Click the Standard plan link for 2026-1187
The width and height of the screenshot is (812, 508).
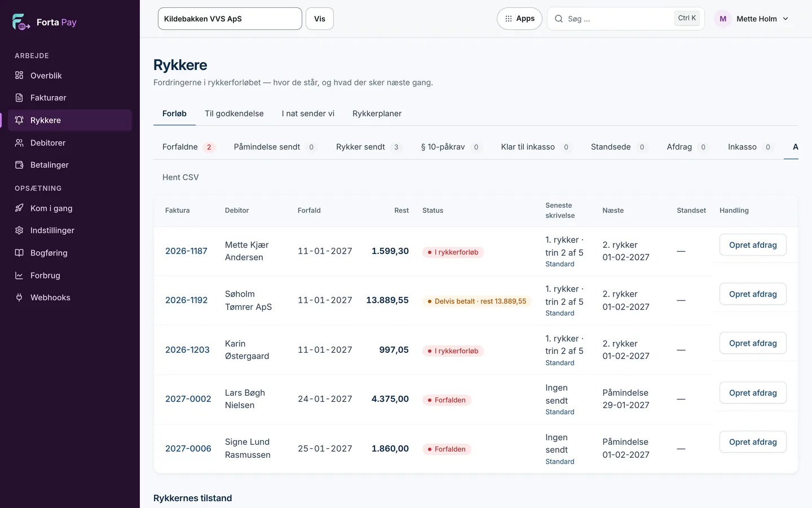(x=560, y=264)
